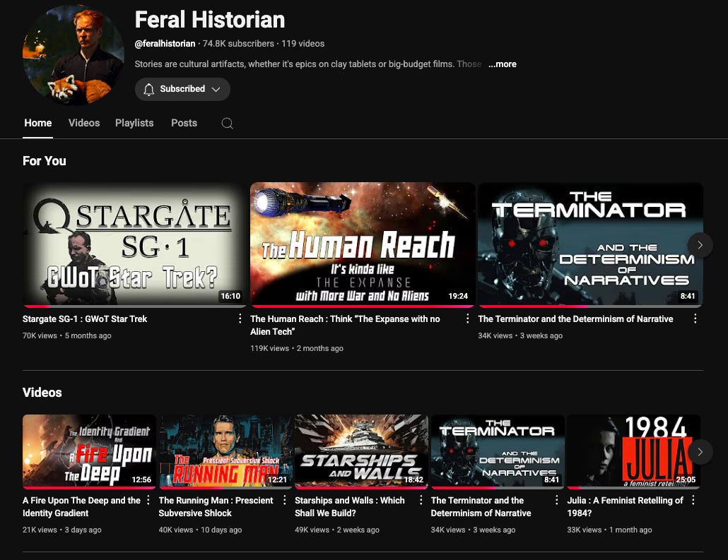Open options menu for The Running Man video

tap(284, 500)
